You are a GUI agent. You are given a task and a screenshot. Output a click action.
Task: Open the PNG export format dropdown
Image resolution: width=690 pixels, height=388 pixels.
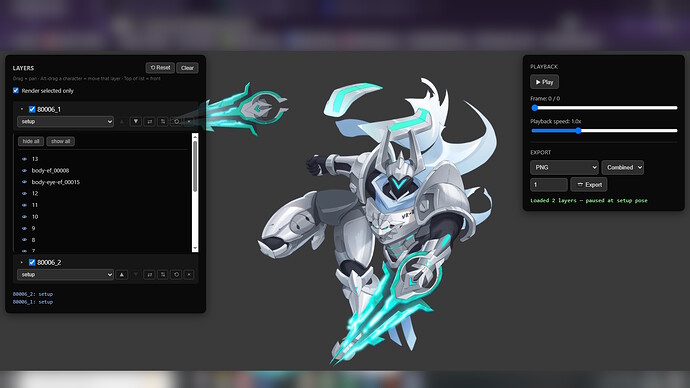[564, 167]
